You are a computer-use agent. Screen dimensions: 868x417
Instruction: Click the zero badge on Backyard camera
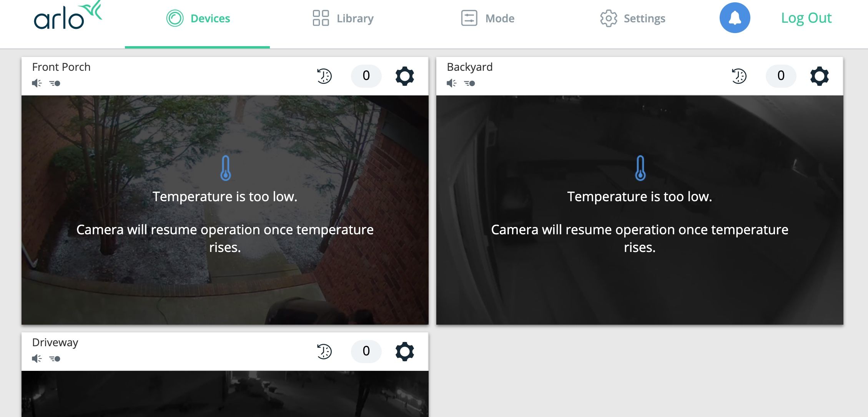coord(780,76)
